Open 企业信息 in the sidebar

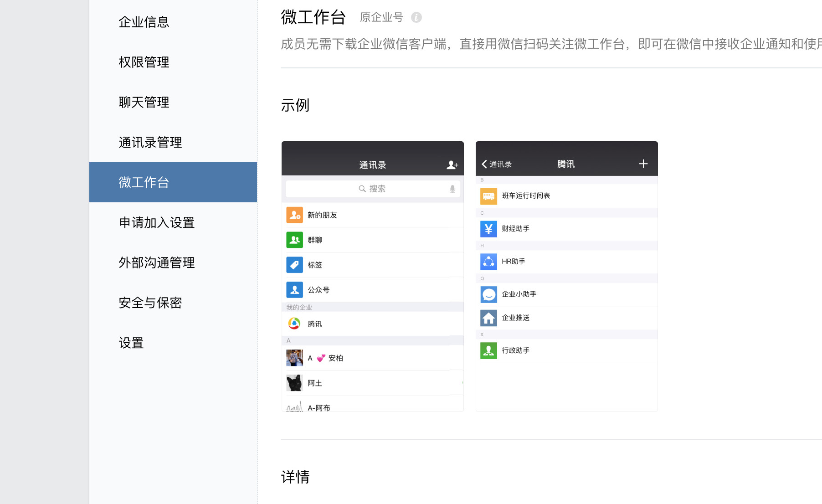click(x=173, y=22)
